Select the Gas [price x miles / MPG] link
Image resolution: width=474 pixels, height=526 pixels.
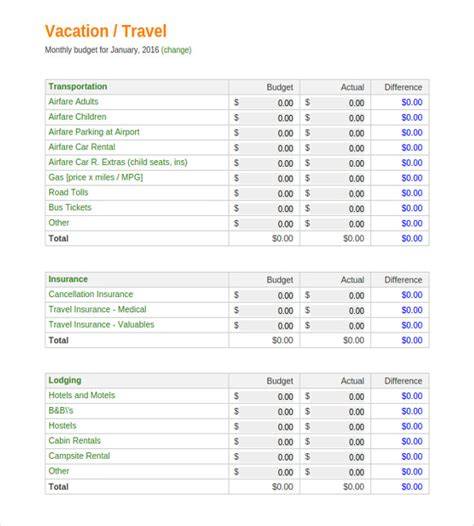coord(96,177)
